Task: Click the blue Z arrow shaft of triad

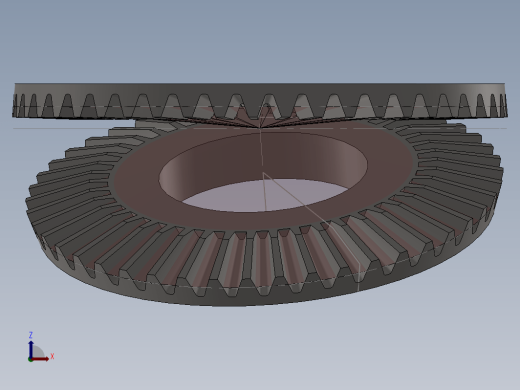Action: tap(31, 350)
